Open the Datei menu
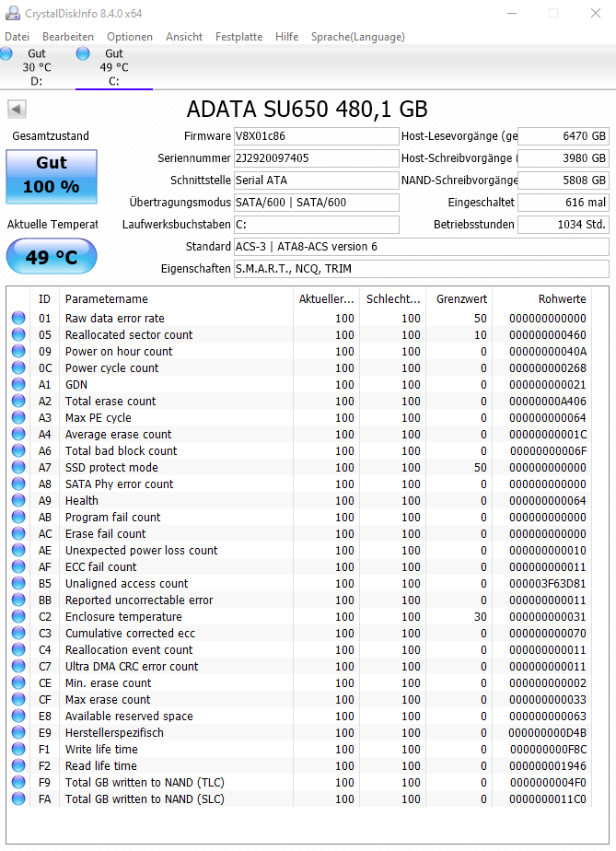Screen dimensions: 616x851 tap(17, 36)
